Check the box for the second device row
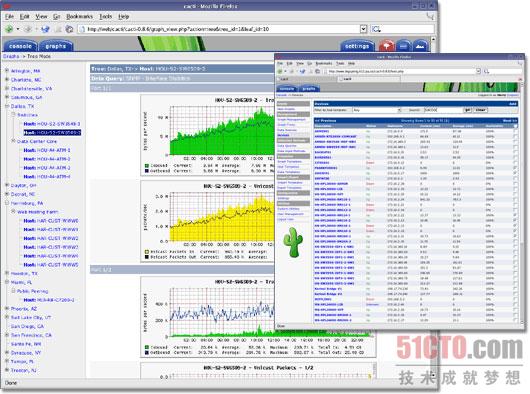 pyautogui.click(x=515, y=137)
